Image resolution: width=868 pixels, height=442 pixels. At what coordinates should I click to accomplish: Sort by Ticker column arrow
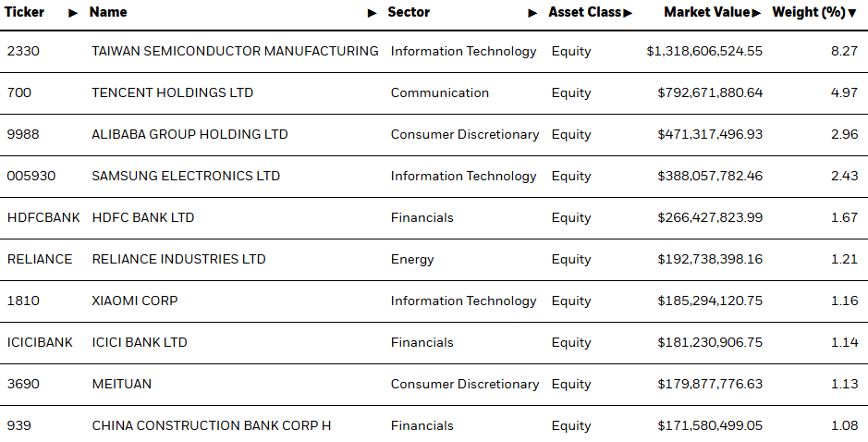[73, 13]
